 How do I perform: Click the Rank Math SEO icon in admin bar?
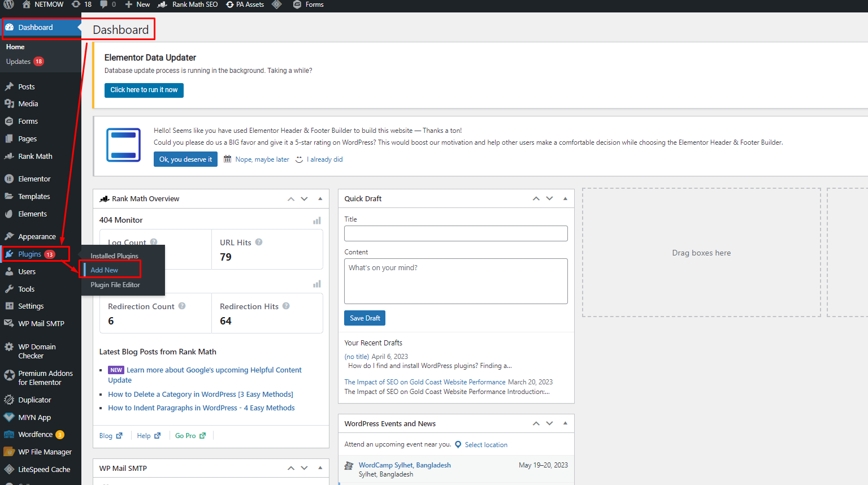(162, 5)
